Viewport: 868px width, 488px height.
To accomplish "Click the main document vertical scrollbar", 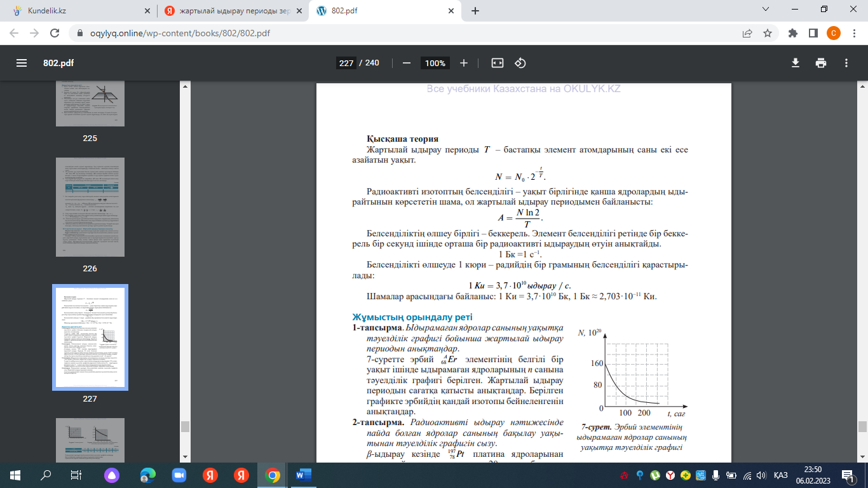I will [862, 426].
